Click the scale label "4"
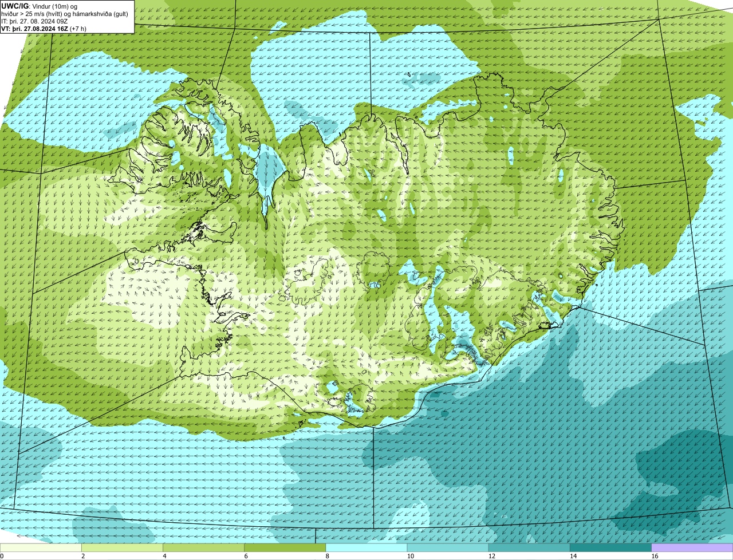The image size is (733, 560). 164,556
